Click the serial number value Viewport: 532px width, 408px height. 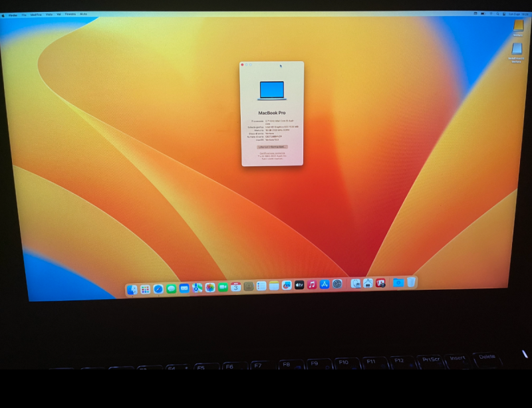[x=273, y=137]
